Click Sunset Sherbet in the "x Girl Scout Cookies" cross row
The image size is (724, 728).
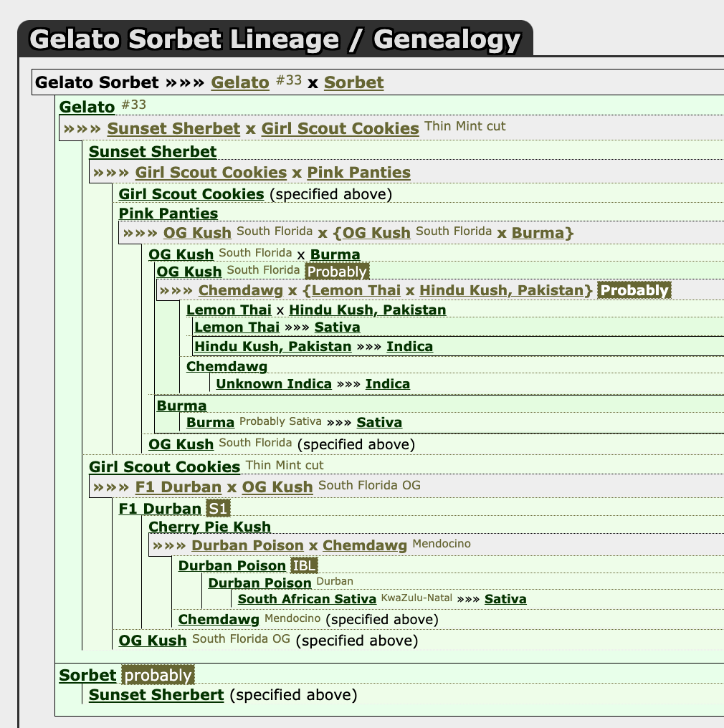point(173,128)
